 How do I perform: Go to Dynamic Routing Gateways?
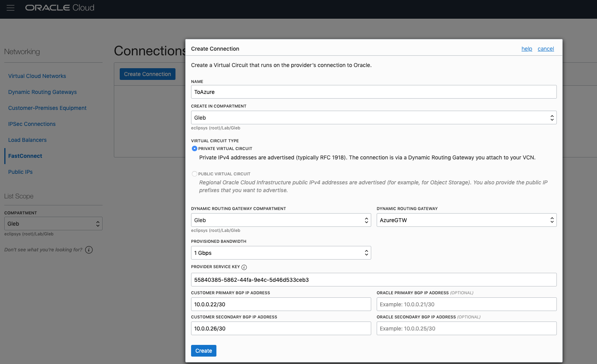click(x=42, y=92)
